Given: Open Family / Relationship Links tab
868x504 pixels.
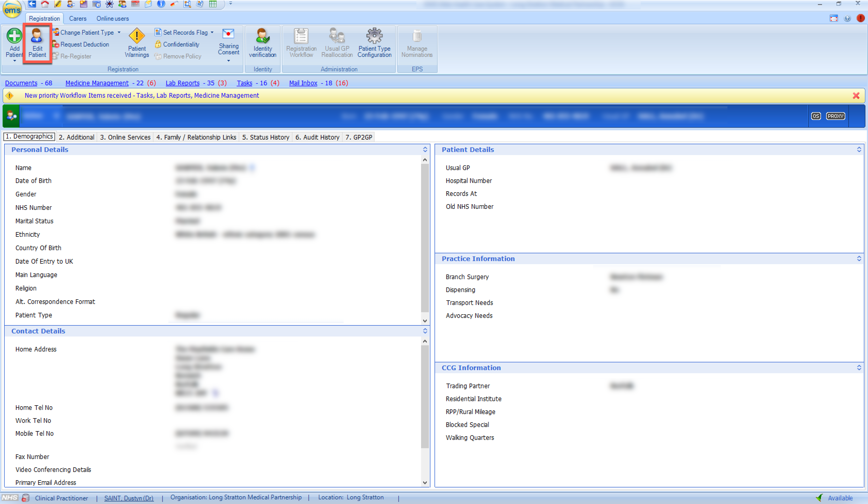Looking at the screenshot, I should [x=196, y=137].
